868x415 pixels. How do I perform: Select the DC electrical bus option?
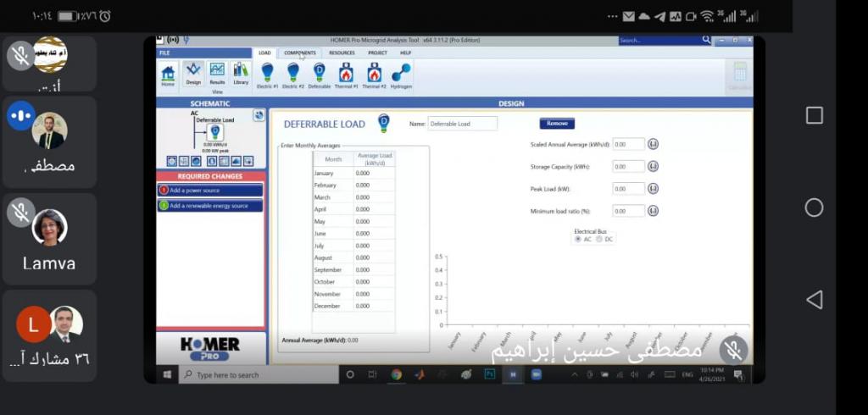coord(599,240)
